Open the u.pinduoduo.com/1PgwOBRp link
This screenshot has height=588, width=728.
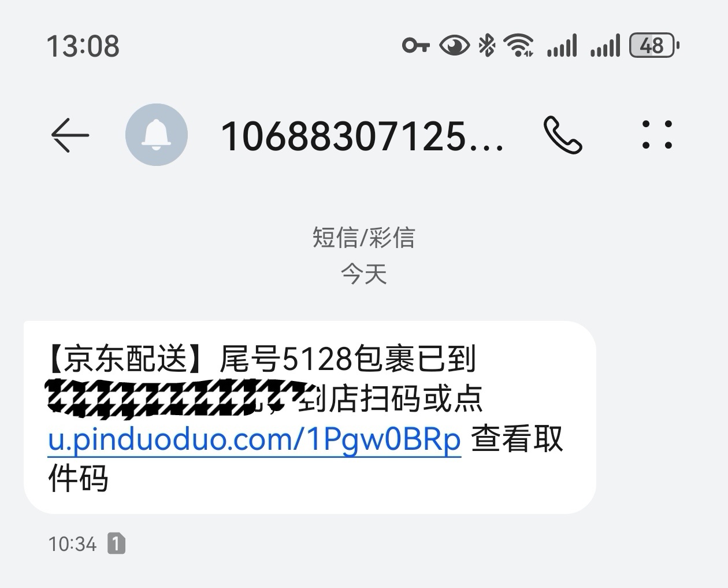coord(254,439)
